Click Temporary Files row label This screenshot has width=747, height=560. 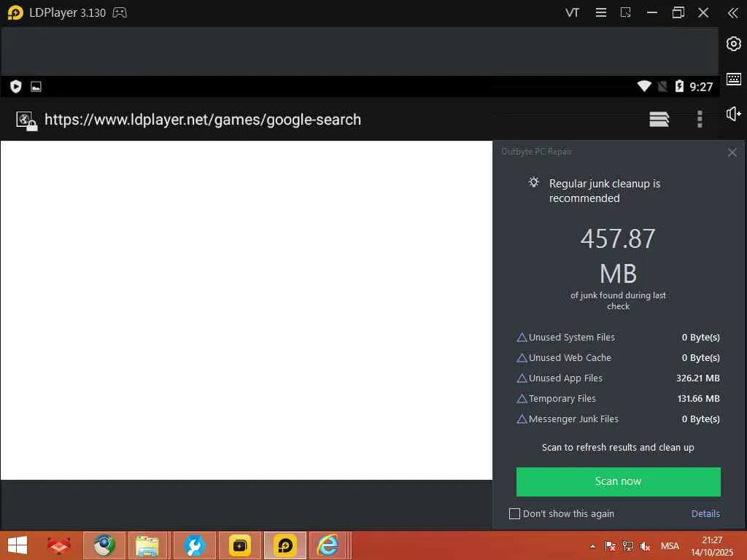click(562, 399)
